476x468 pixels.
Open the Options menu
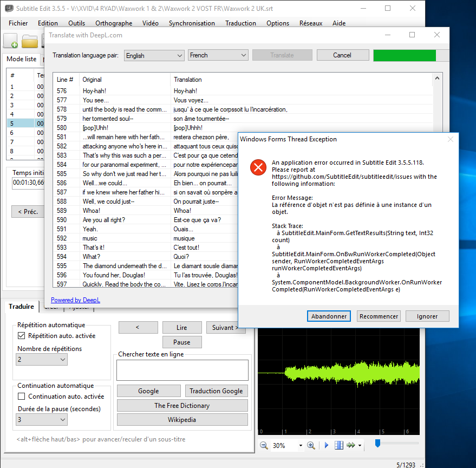coord(277,23)
